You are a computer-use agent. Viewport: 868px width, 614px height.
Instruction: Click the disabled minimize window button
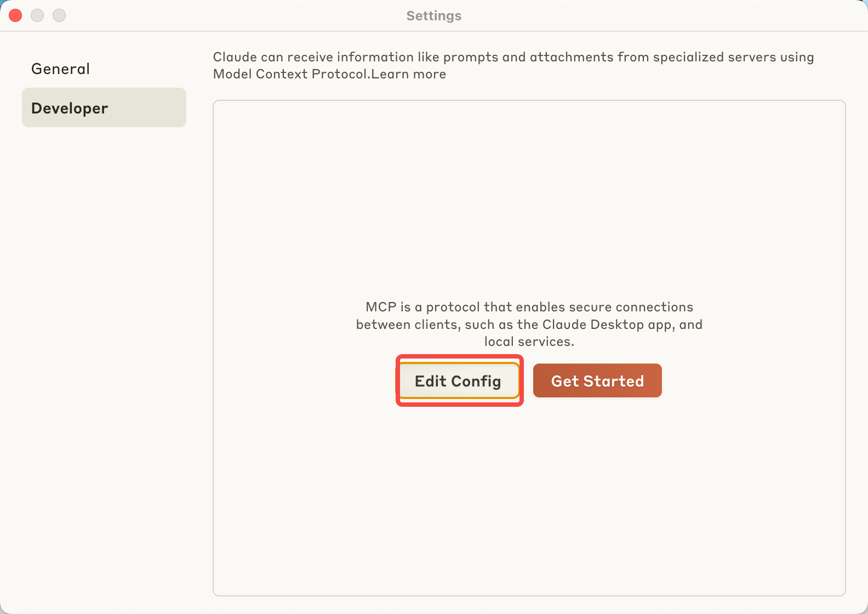tap(37, 15)
